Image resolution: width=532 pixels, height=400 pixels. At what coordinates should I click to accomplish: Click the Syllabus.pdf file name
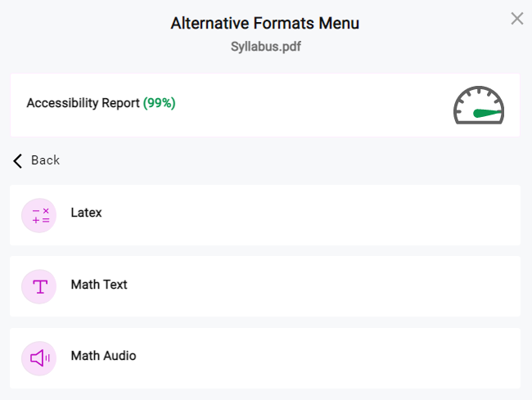coord(266,47)
